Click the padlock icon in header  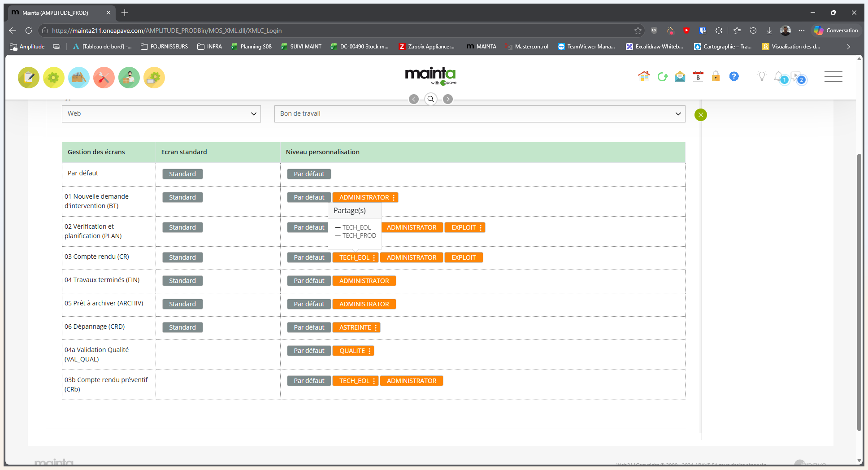[716, 77]
